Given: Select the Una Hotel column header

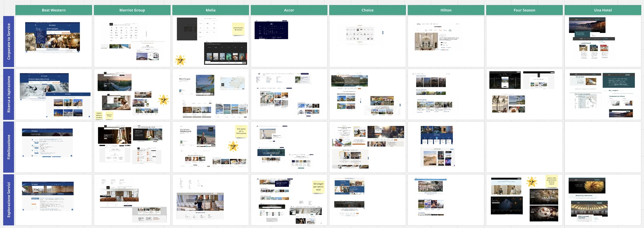Looking at the screenshot, I should (x=603, y=10).
